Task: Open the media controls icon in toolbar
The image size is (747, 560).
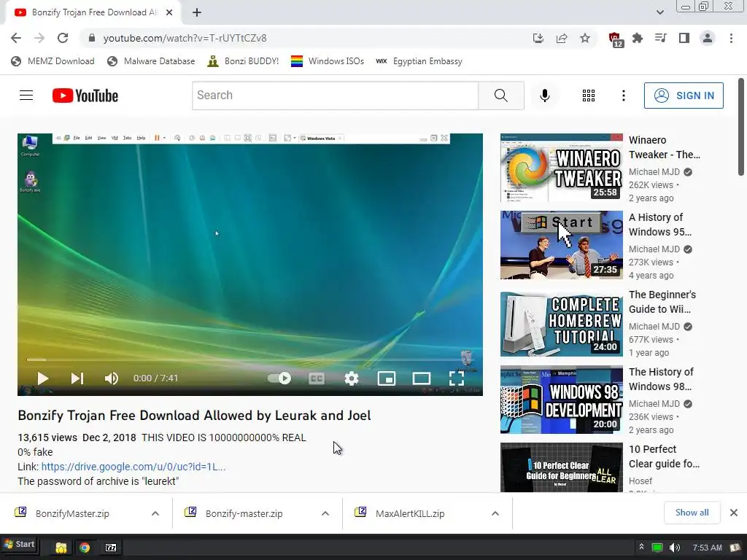Action: pyautogui.click(x=661, y=38)
